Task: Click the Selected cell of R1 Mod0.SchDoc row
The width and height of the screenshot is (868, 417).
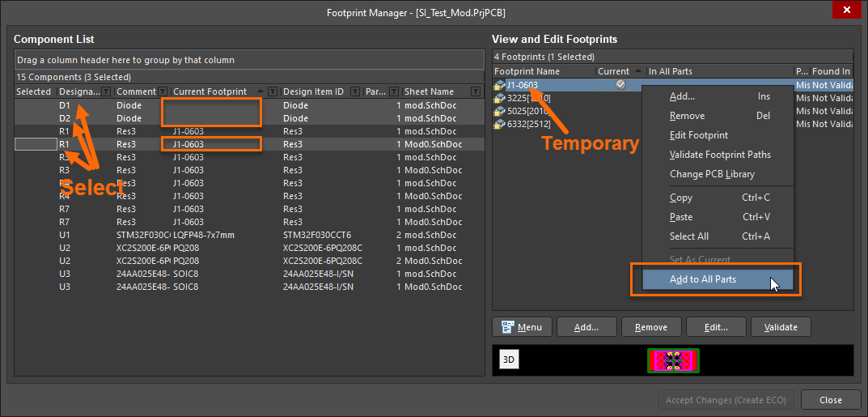Action: click(x=36, y=145)
